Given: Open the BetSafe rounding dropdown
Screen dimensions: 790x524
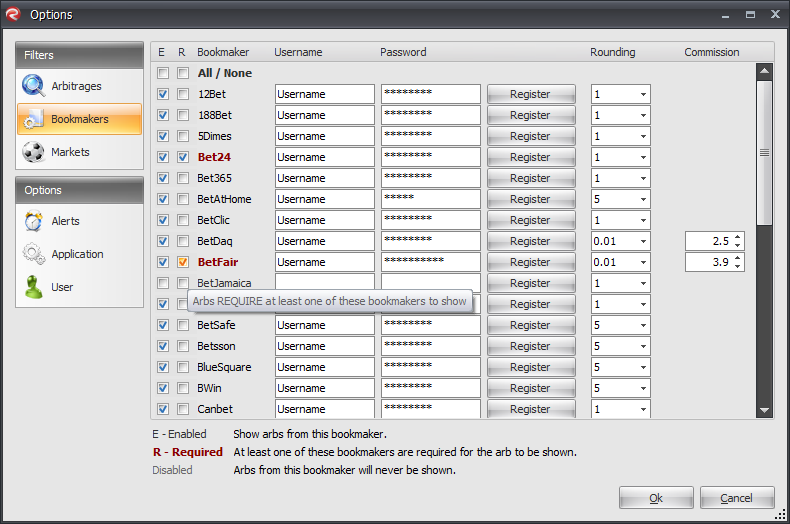Looking at the screenshot, I should (643, 325).
